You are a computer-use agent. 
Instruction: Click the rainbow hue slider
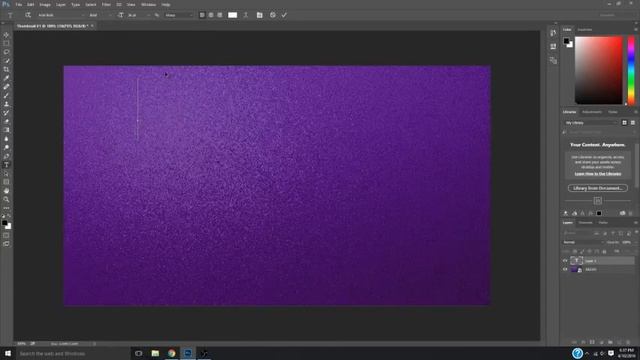coord(631,70)
